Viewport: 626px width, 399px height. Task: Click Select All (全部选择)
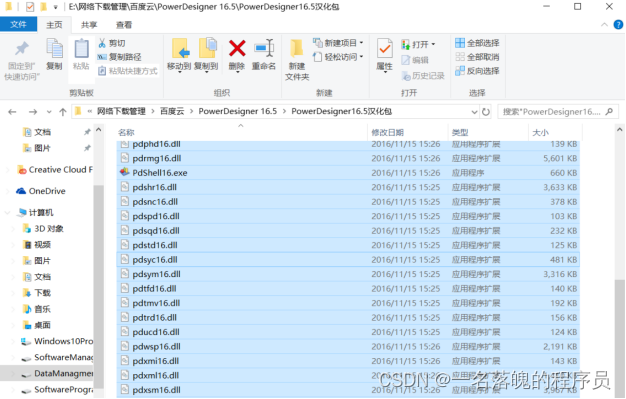[x=477, y=43]
